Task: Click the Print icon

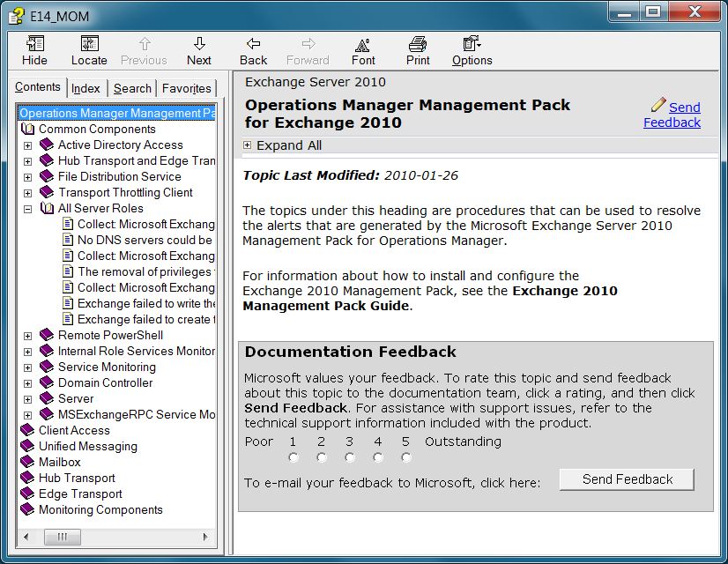Action: pos(418,44)
